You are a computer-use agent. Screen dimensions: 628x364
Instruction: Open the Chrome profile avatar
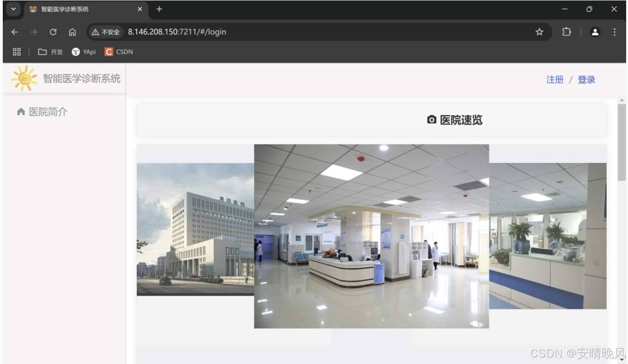(x=595, y=32)
